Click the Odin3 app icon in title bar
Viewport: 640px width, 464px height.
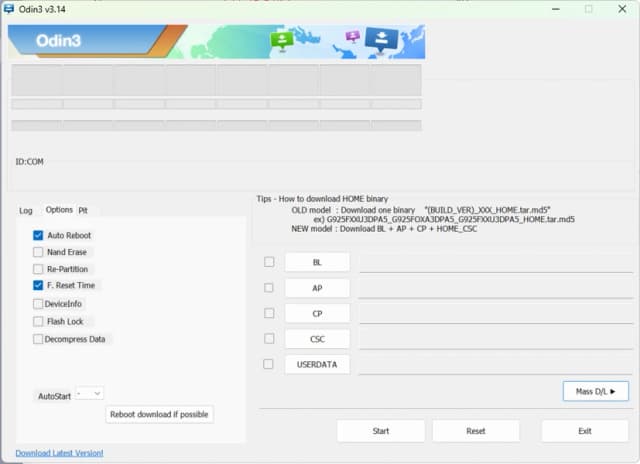(x=9, y=9)
